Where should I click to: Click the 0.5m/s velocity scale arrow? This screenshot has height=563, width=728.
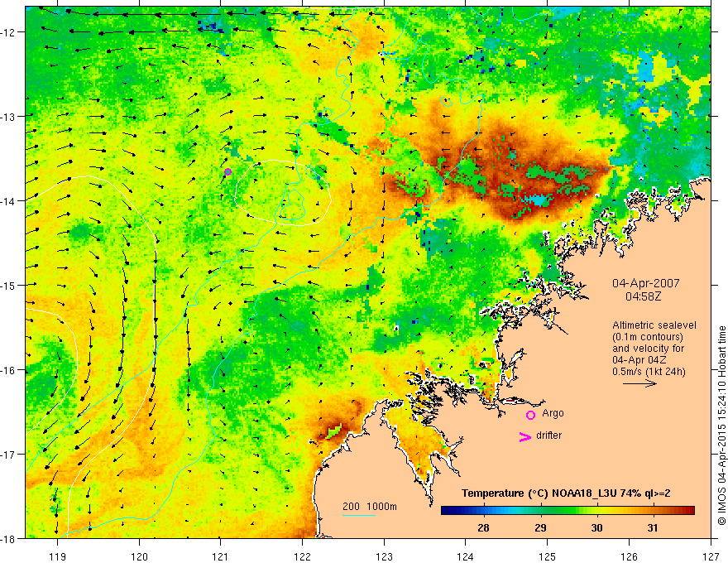639,383
